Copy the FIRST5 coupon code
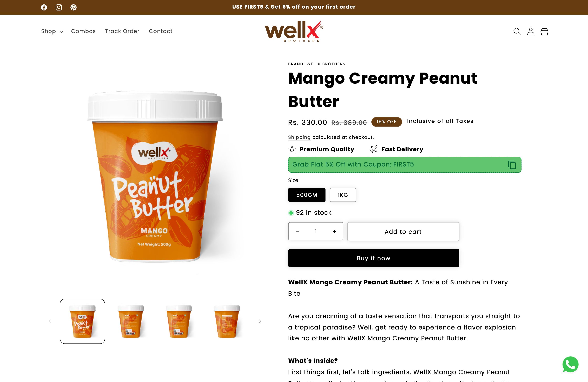Viewport: 588px width, 382px height. pyautogui.click(x=512, y=165)
